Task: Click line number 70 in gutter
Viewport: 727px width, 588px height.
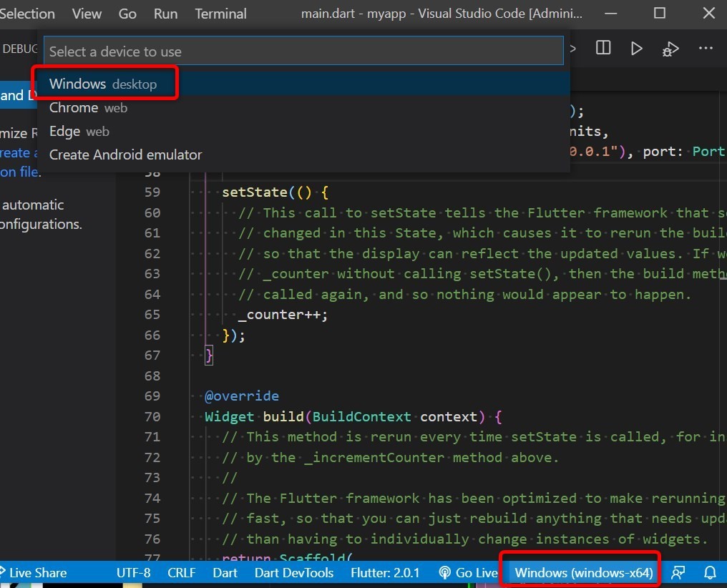Action: [152, 416]
